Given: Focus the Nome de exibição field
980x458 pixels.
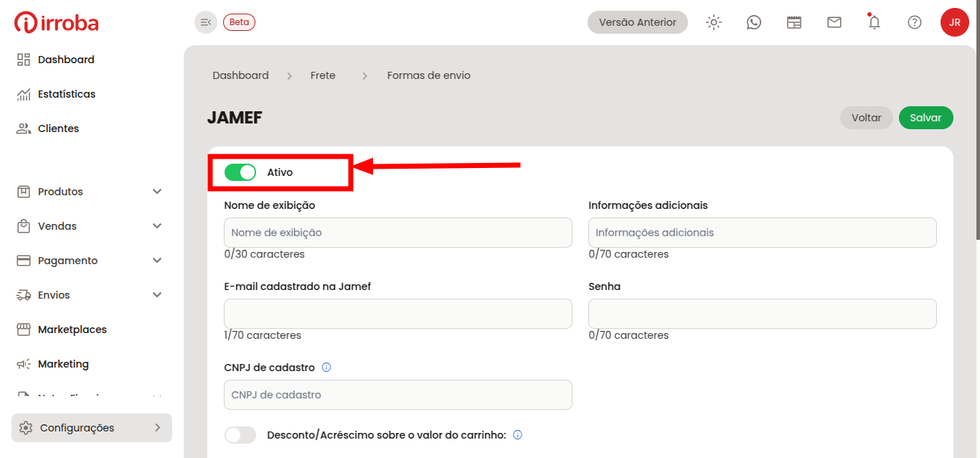Looking at the screenshot, I should tap(398, 233).
